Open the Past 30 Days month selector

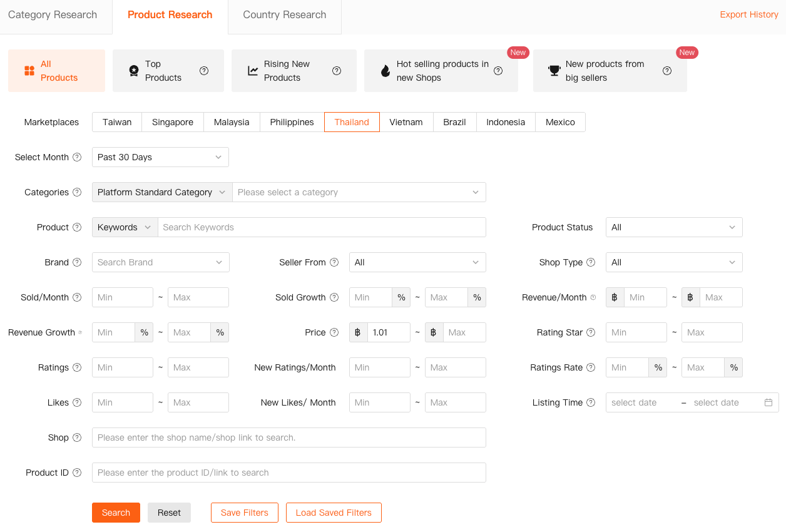click(x=160, y=157)
